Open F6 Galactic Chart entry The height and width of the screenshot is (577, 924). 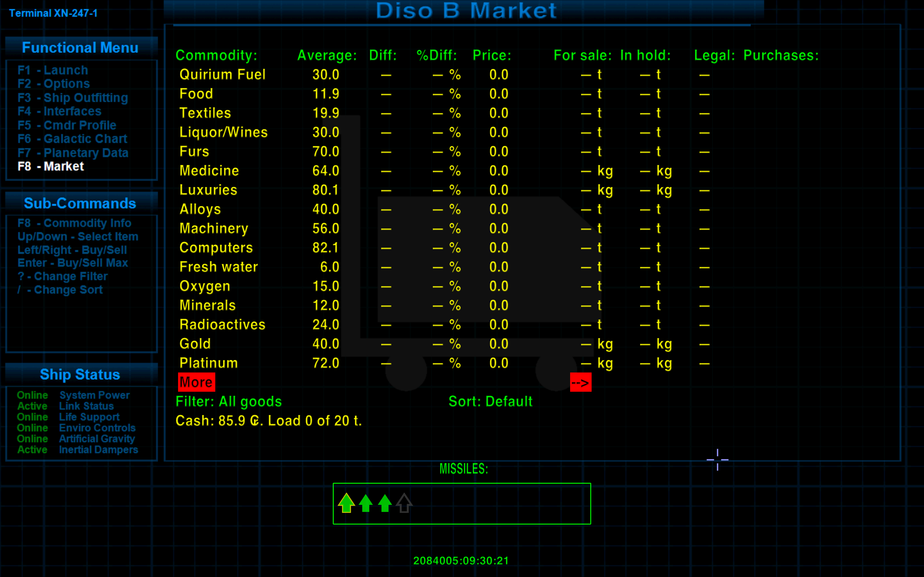click(x=72, y=139)
